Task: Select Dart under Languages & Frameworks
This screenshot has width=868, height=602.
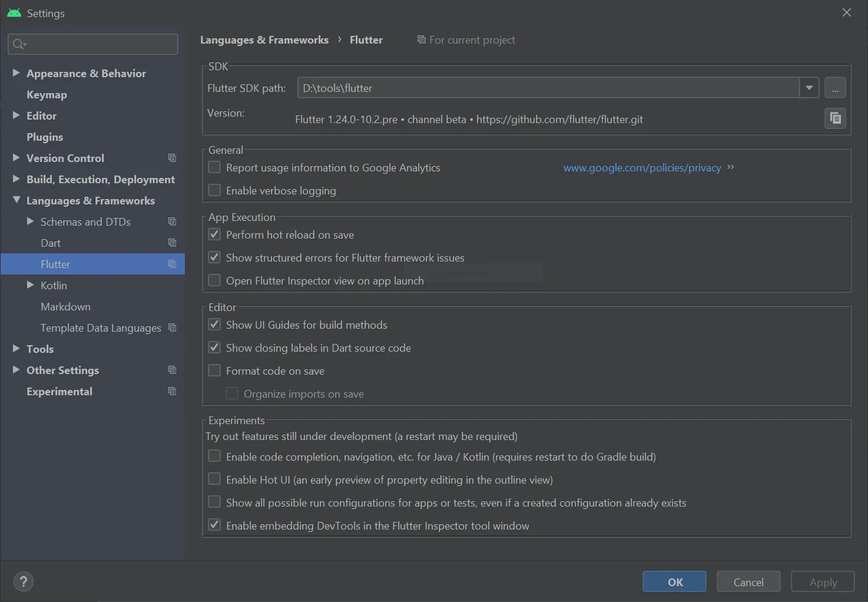Action: coord(51,243)
